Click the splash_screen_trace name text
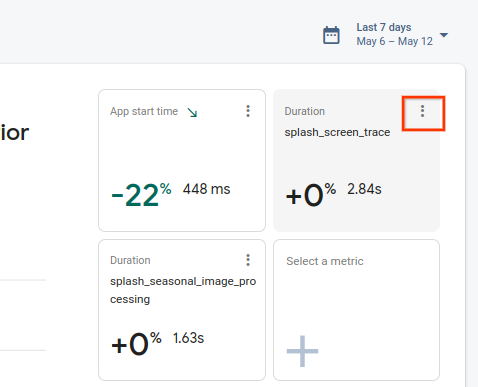This screenshot has width=478, height=387. (x=337, y=132)
